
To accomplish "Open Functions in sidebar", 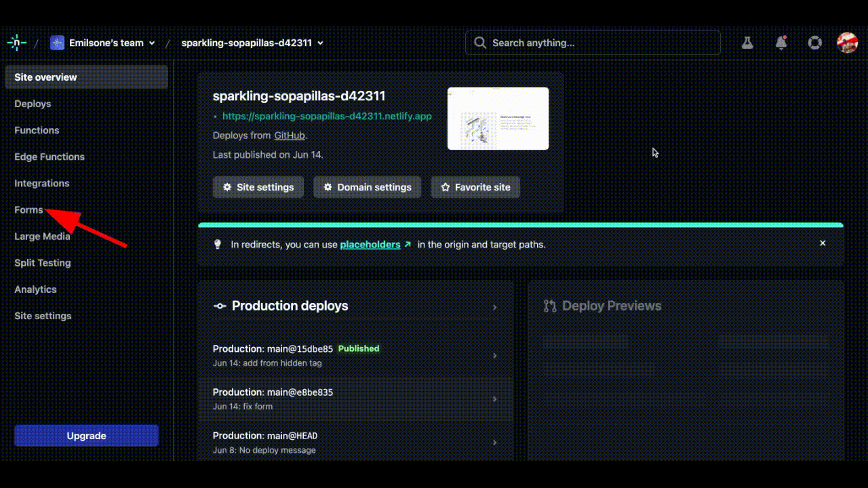I will 37,130.
